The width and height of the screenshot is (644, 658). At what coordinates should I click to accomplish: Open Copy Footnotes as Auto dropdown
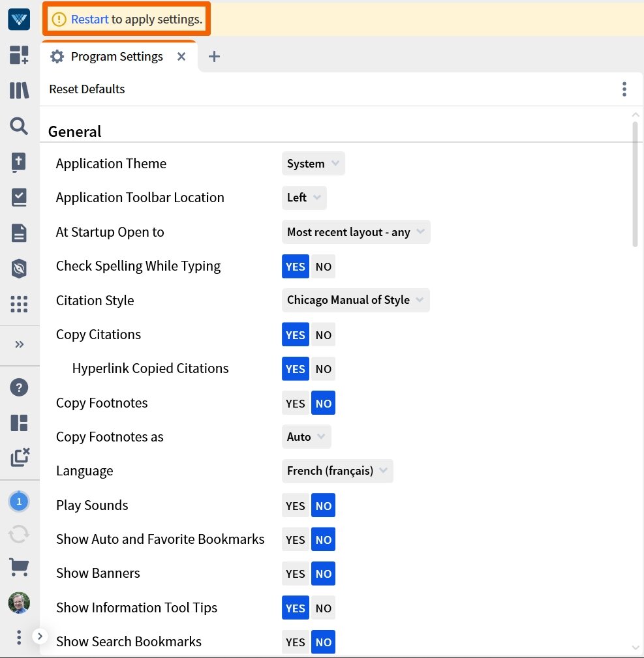(x=307, y=437)
